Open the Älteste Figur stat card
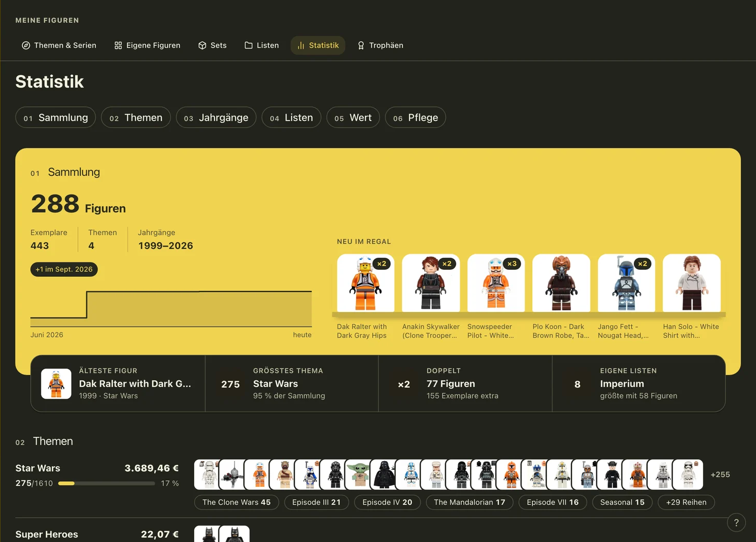Screen dimensions: 756x542 [x=118, y=383]
